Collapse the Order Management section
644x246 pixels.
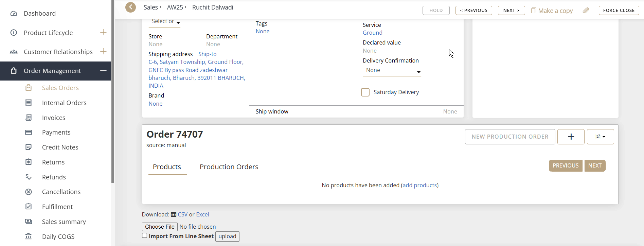[103, 71]
